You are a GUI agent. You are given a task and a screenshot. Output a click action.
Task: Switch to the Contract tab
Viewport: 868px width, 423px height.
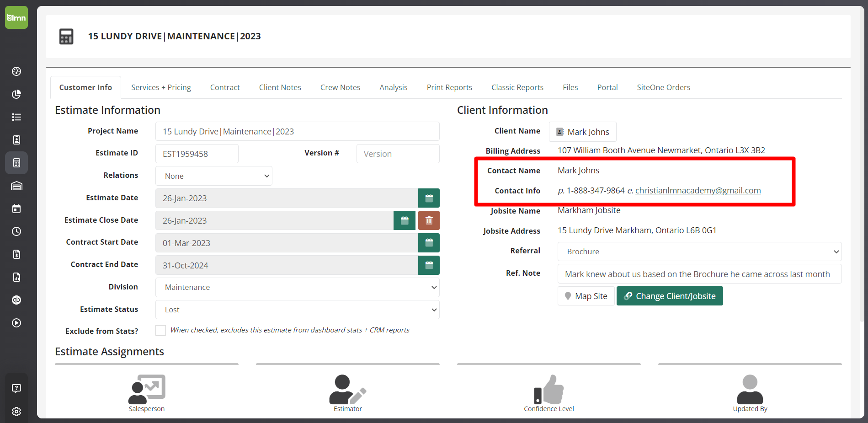pos(225,87)
